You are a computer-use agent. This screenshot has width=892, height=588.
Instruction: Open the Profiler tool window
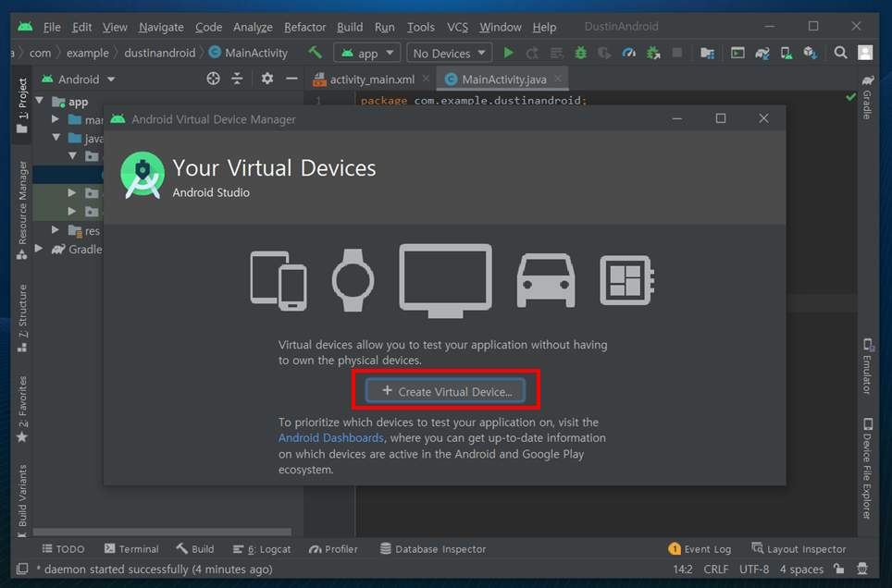(333, 549)
